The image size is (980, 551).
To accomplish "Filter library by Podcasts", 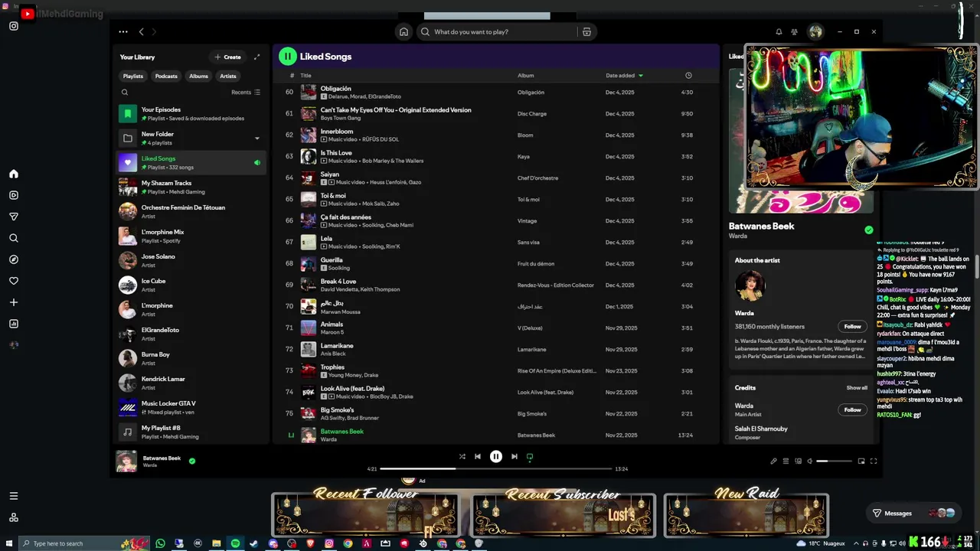I will pyautogui.click(x=166, y=76).
